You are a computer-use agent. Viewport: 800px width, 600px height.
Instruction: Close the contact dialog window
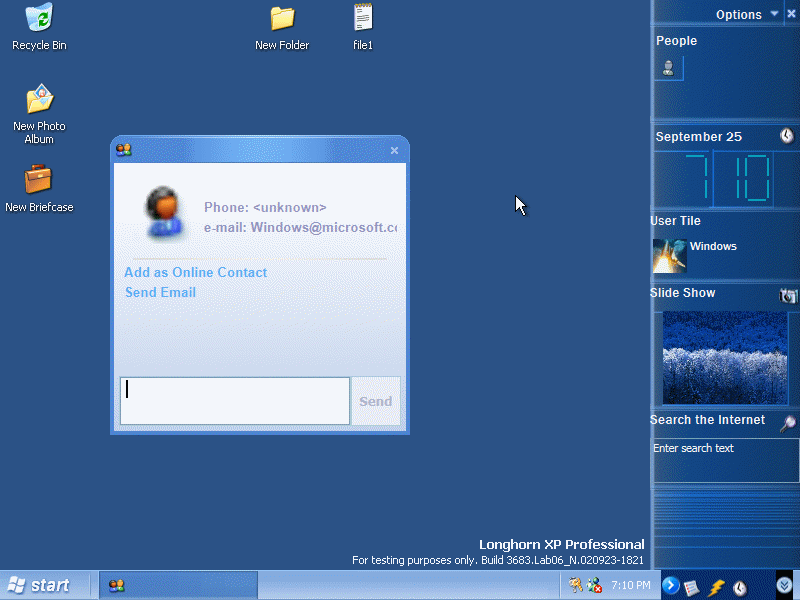(x=394, y=151)
